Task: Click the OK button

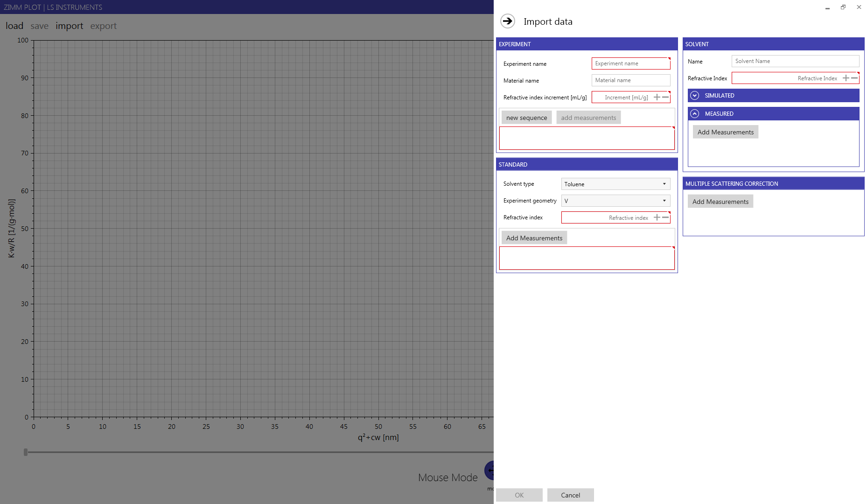Action: pyautogui.click(x=519, y=495)
